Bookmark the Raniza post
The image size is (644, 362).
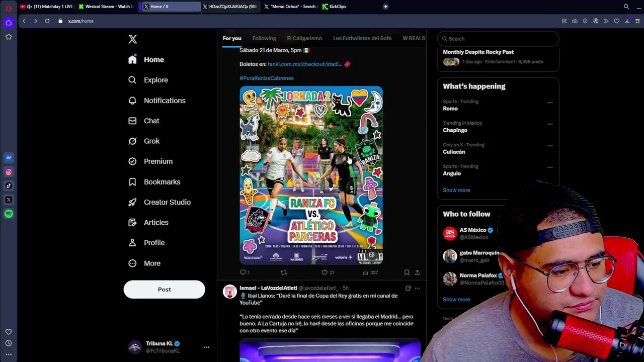click(x=407, y=273)
